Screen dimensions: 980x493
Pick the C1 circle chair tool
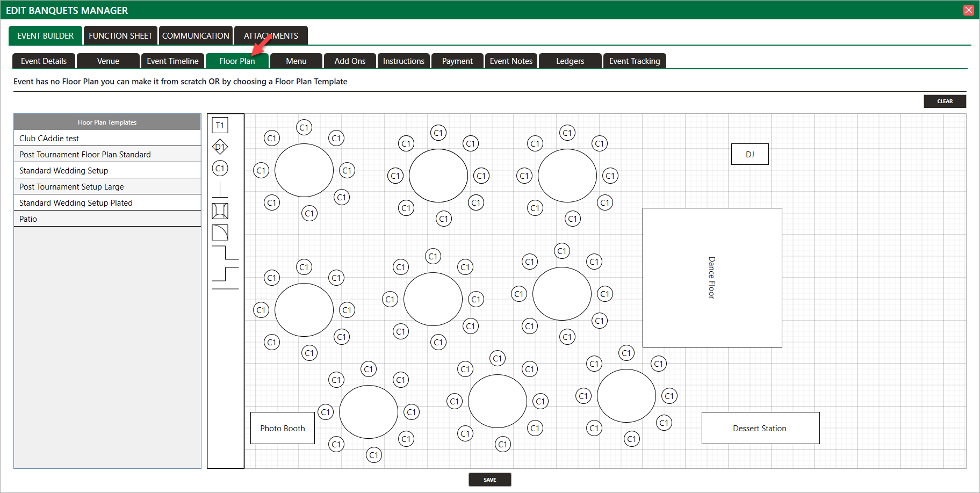220,168
